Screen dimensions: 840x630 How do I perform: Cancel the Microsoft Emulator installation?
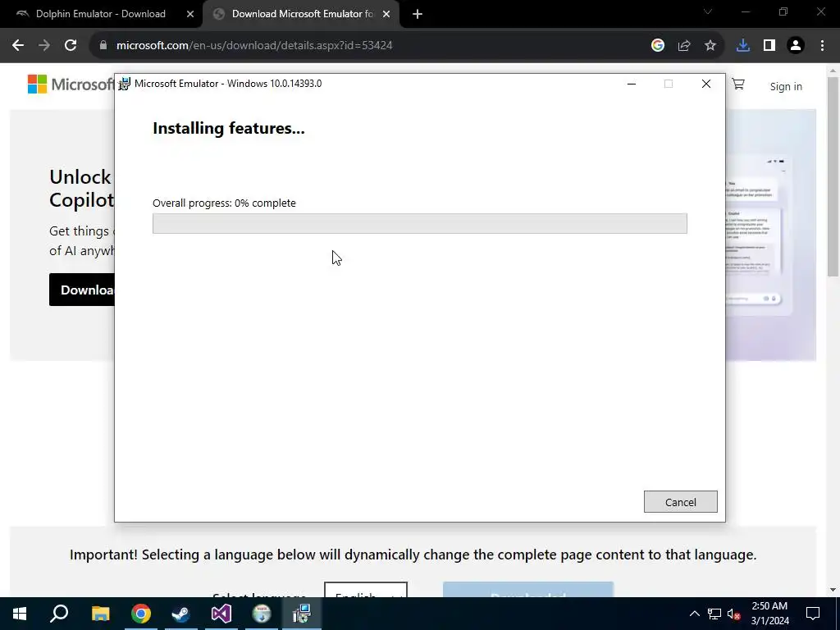680,502
